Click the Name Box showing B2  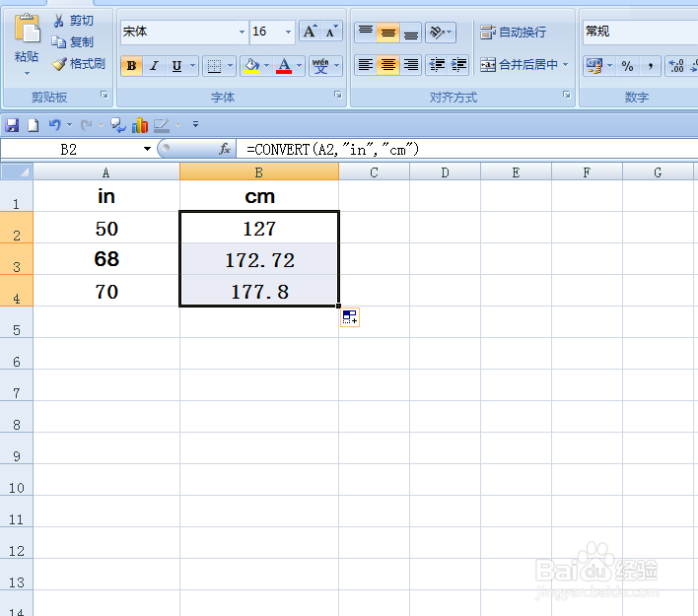[x=69, y=149]
